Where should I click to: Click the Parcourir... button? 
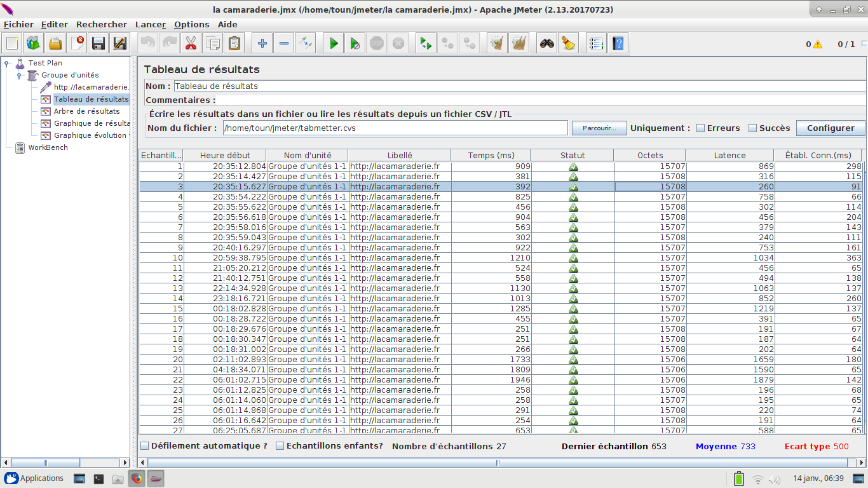[x=599, y=128]
